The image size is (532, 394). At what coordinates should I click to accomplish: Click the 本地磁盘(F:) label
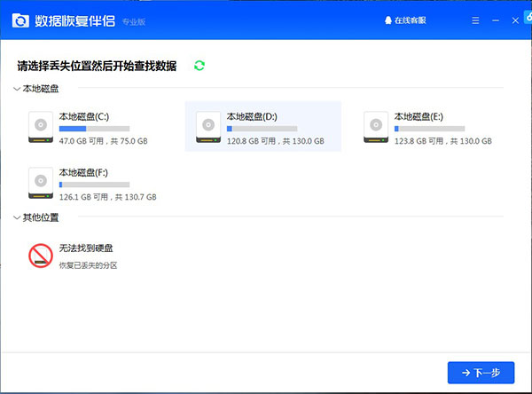tap(83, 173)
